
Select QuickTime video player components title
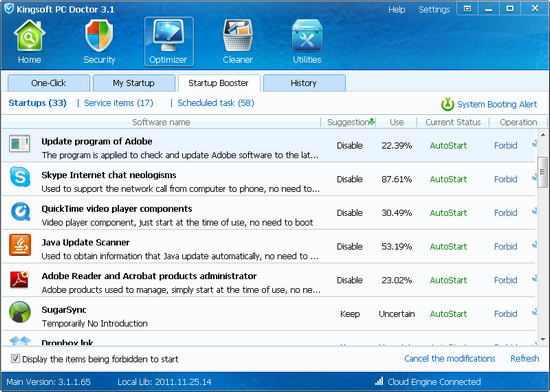click(117, 209)
